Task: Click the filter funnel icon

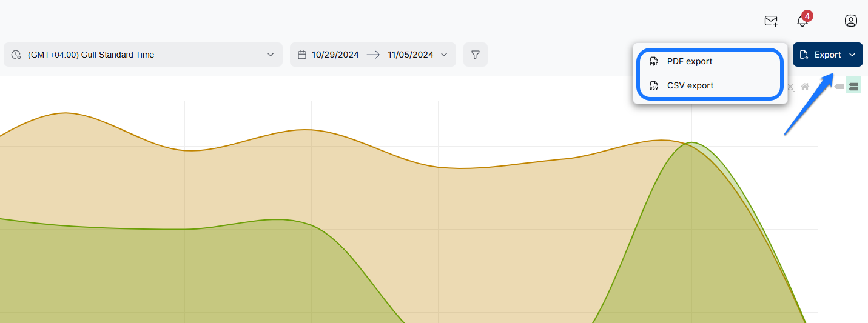Action: click(476, 55)
